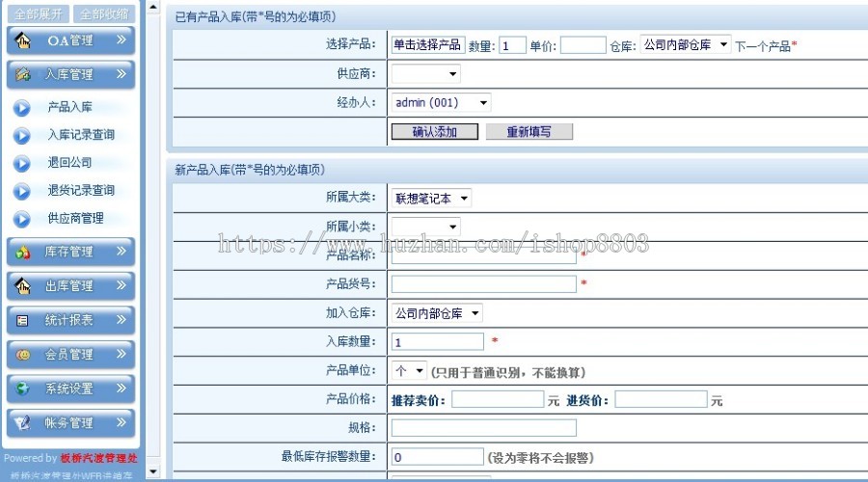
Task: Open the 加入仓库 dropdown
Action: click(x=437, y=313)
